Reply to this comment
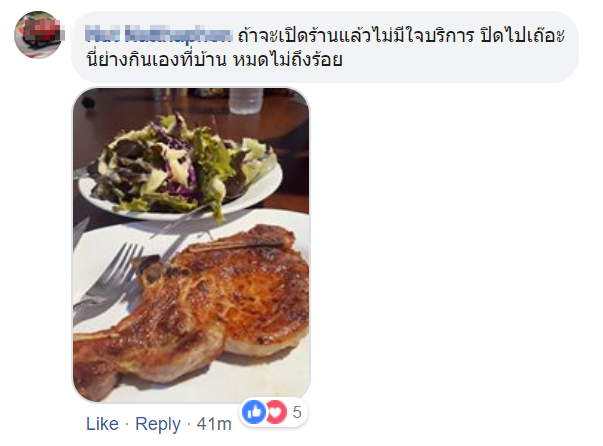 (x=158, y=424)
